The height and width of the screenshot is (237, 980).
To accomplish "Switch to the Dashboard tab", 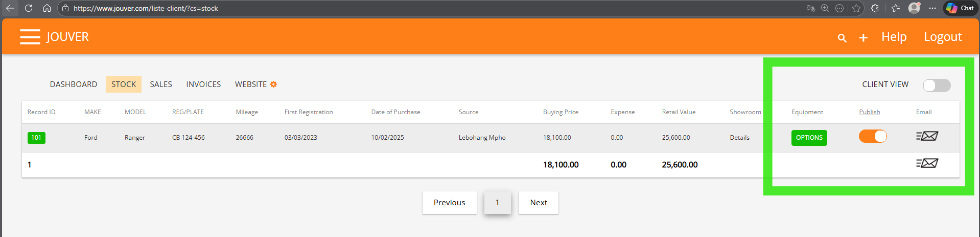I will click(74, 84).
